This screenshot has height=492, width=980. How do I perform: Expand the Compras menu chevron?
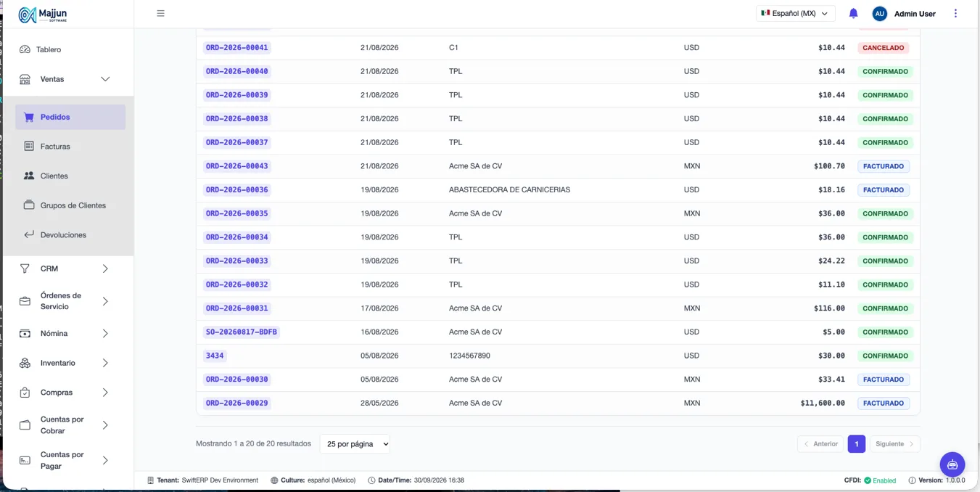coord(105,393)
